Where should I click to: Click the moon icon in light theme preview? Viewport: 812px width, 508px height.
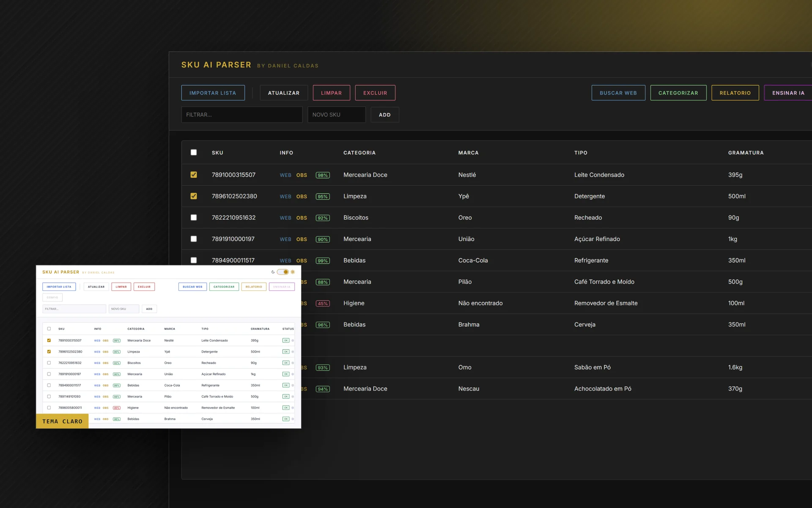(x=273, y=272)
